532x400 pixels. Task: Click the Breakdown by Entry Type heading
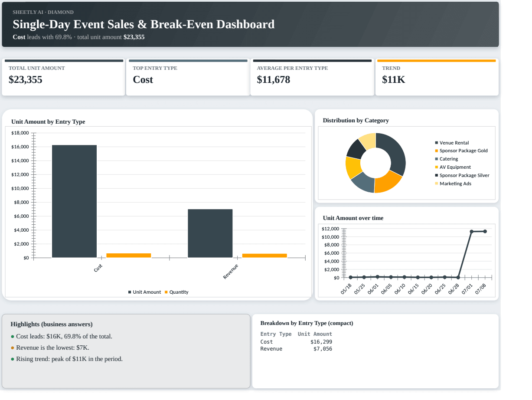pyautogui.click(x=307, y=323)
